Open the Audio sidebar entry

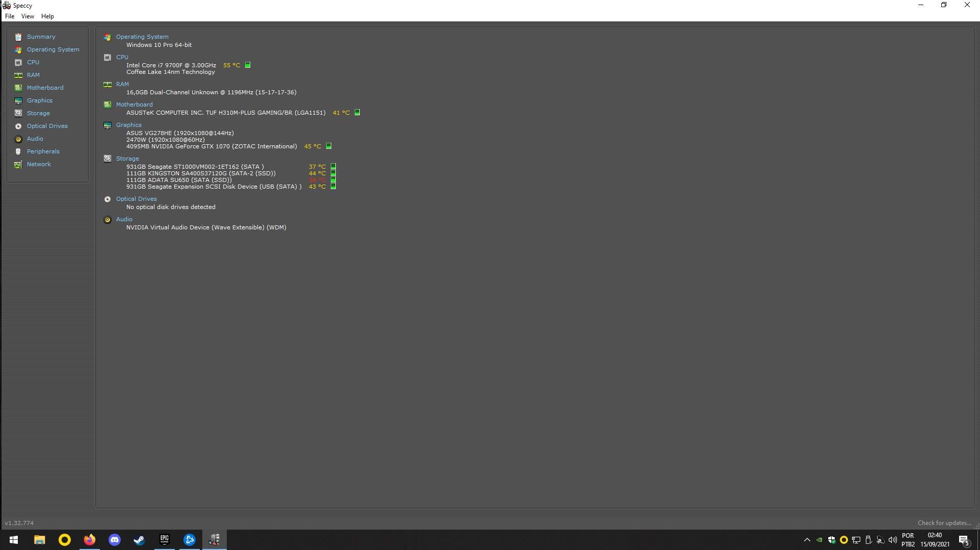[35, 139]
